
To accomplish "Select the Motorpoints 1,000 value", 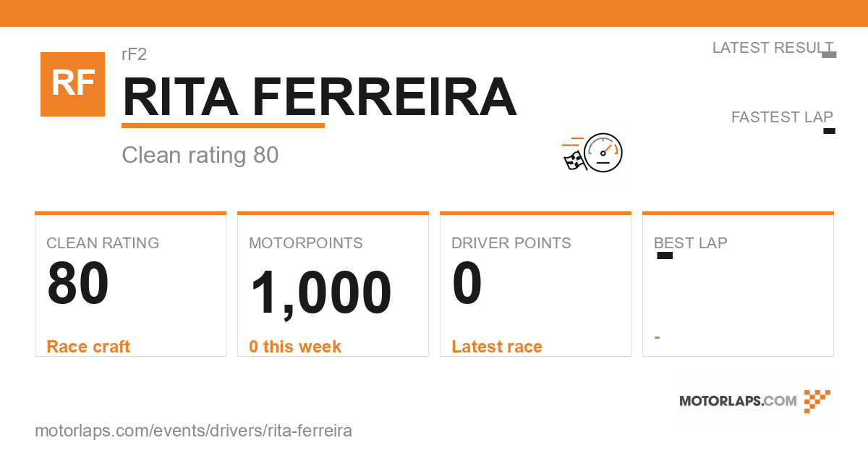I will [320, 293].
